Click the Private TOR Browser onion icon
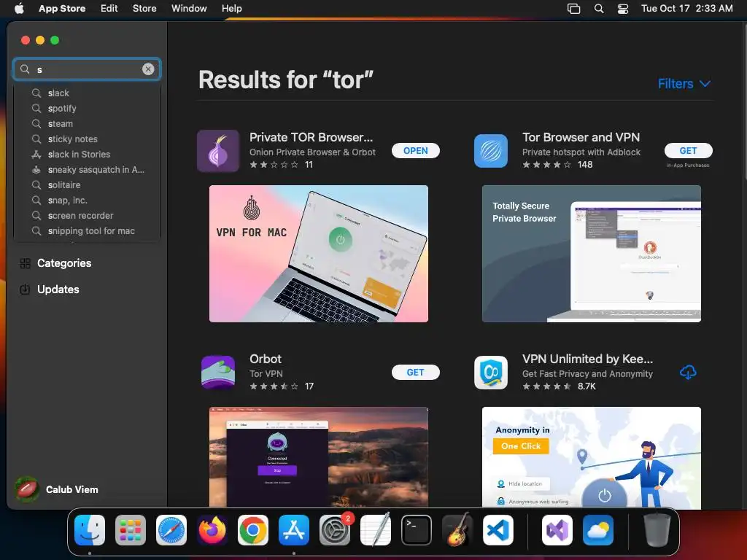Viewport: 747px width, 560px height. coord(218,151)
